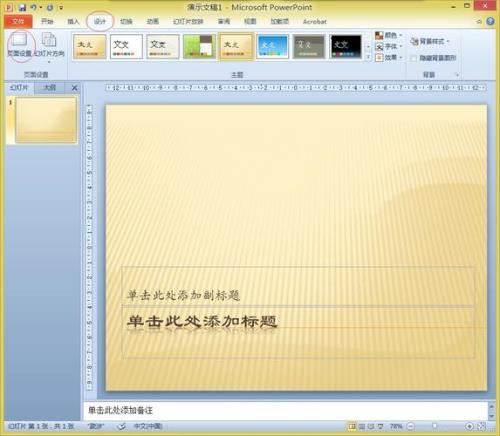Open the blue question mark Help icon
Viewport: 500px width, 436px height.
coord(490,21)
